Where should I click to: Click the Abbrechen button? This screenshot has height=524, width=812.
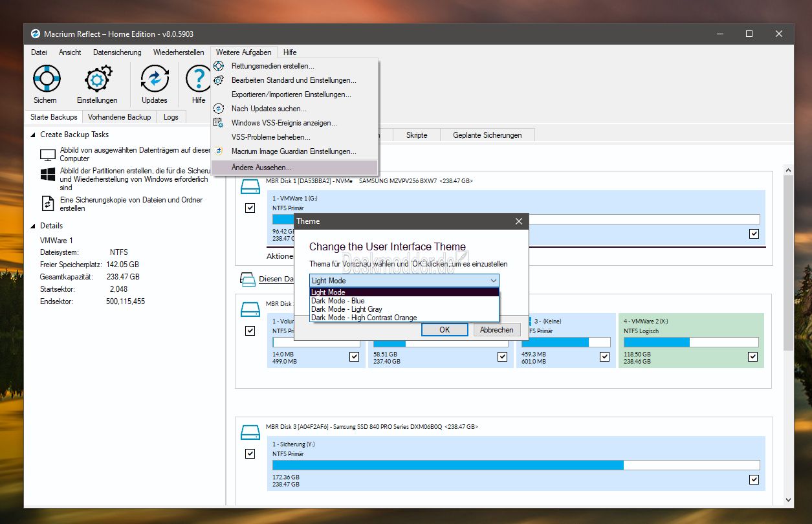click(497, 329)
